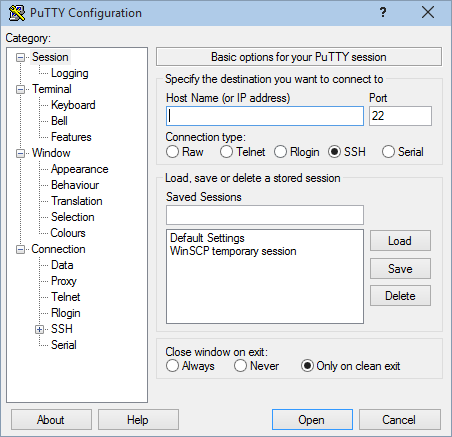Viewport: 452px width, 437px height.
Task: Click the About button
Action: click(x=51, y=420)
